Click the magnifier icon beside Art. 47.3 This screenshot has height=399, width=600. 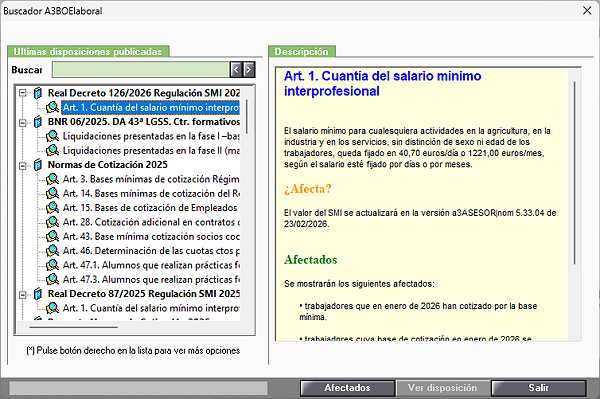tap(52, 280)
